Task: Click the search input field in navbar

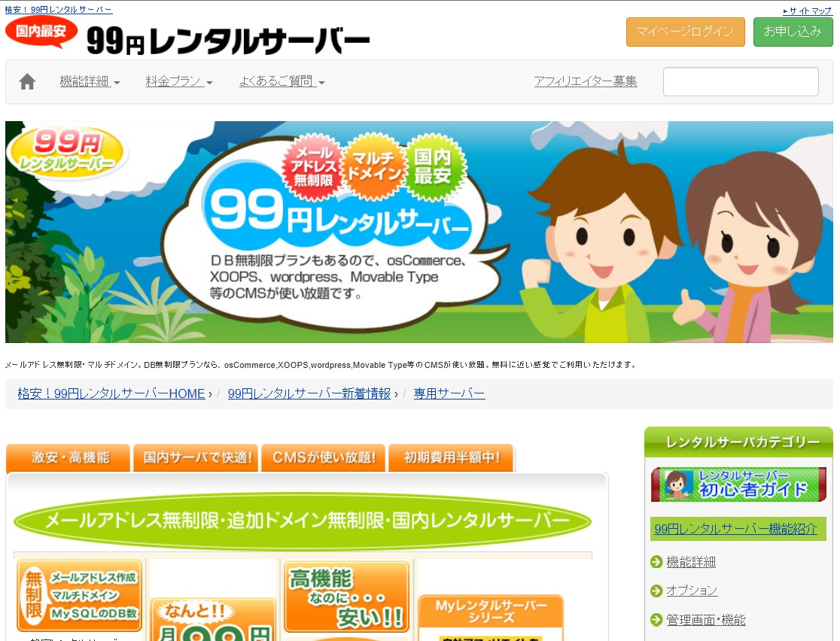Action: (741, 81)
